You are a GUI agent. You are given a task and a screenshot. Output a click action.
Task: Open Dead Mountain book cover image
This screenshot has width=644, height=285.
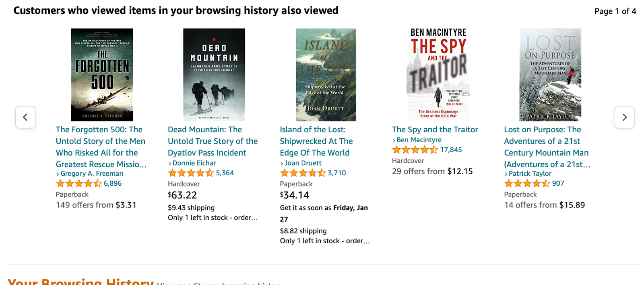[214, 75]
